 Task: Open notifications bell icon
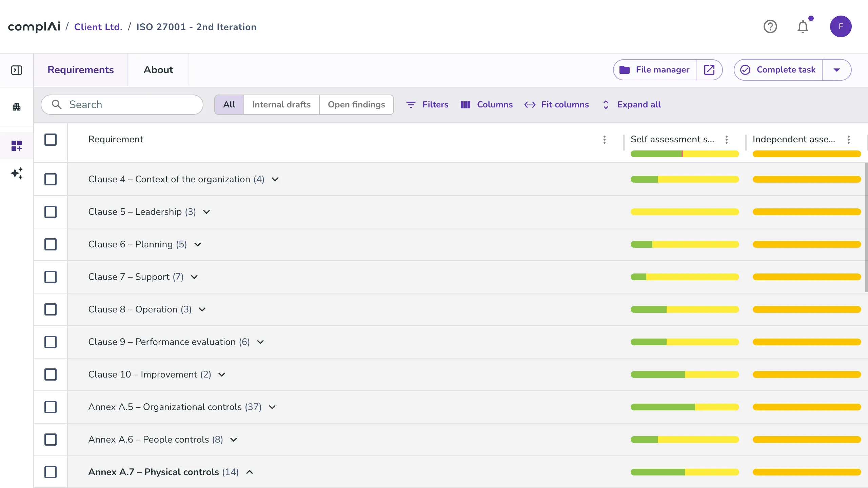(803, 26)
